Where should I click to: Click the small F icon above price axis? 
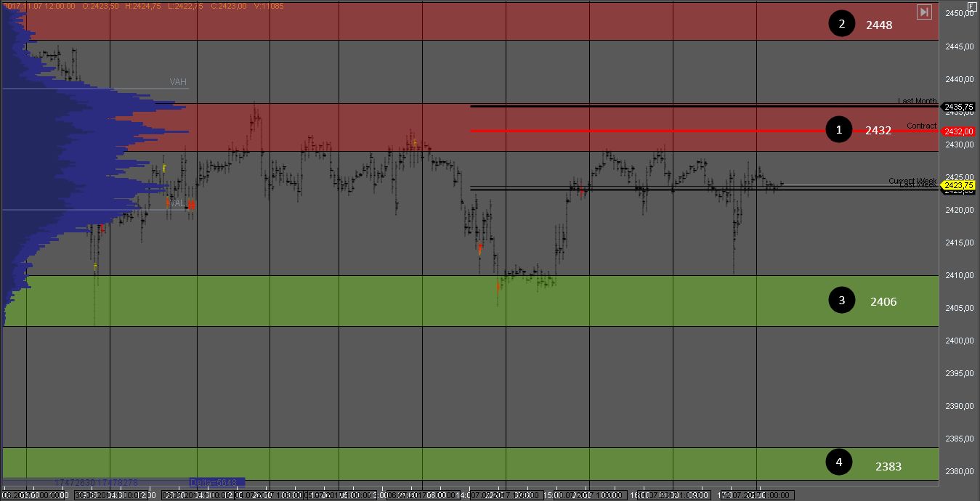972,6
